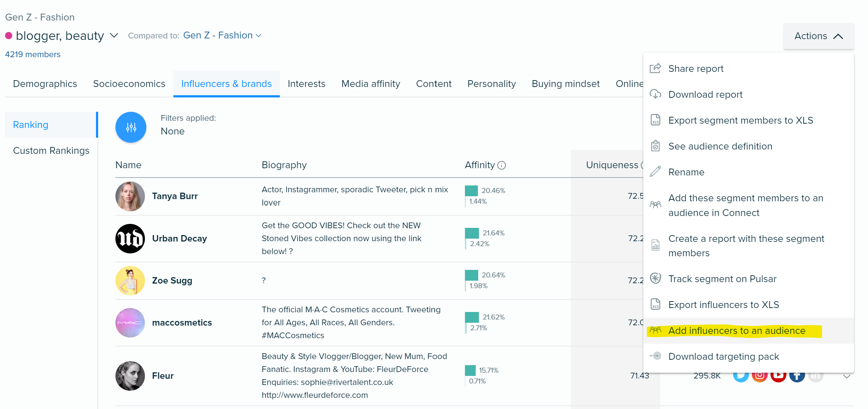This screenshot has width=868, height=409.
Task: Click the clipboard icon for audience definition
Action: [655, 146]
